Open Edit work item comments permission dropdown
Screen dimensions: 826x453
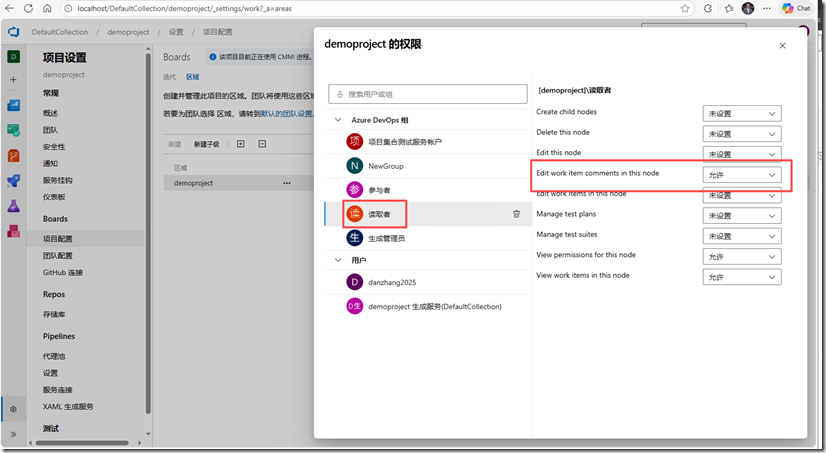(742, 175)
